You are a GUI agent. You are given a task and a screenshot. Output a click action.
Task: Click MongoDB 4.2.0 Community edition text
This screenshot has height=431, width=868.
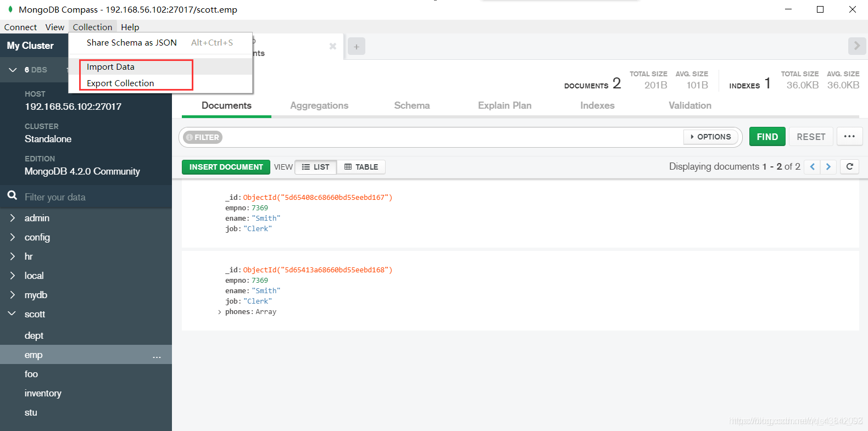click(x=82, y=171)
